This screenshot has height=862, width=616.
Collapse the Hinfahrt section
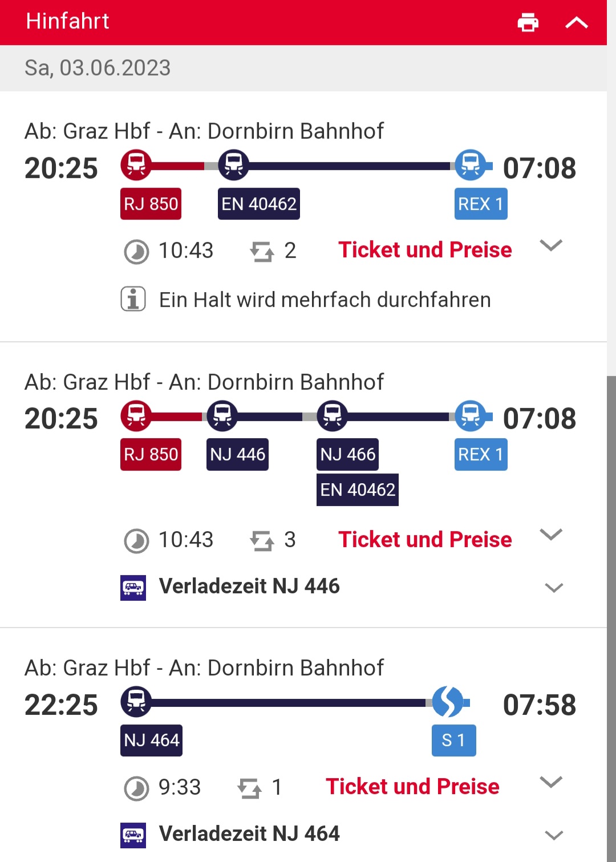(576, 23)
